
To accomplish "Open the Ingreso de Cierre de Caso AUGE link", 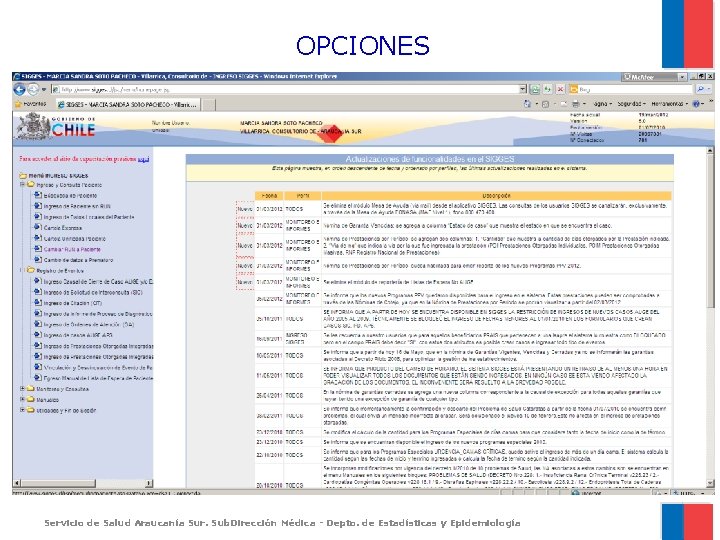I will (98, 281).
